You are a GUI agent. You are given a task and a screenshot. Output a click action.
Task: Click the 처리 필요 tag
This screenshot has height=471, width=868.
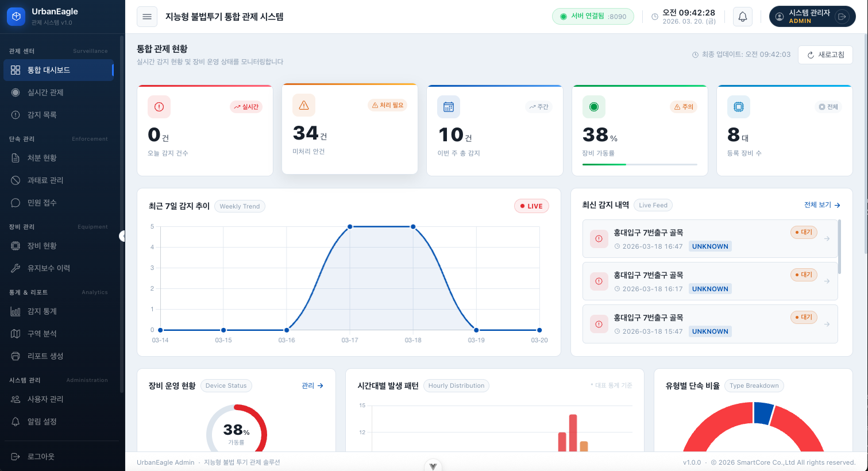pos(387,105)
